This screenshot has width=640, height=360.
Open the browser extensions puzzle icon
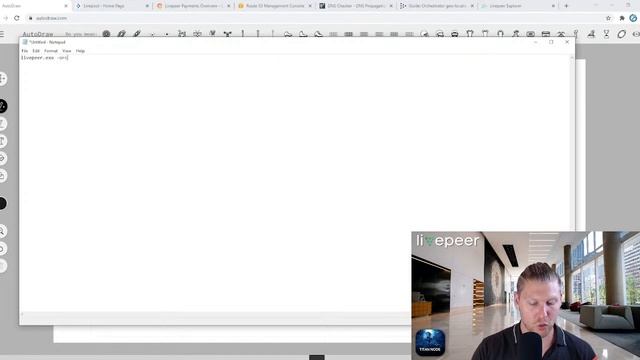tap(622, 18)
